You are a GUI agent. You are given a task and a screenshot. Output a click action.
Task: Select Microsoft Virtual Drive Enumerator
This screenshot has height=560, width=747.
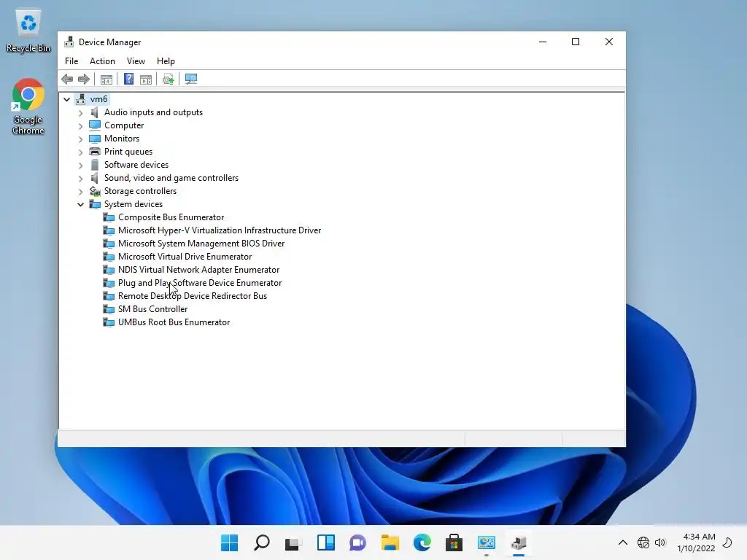click(185, 257)
